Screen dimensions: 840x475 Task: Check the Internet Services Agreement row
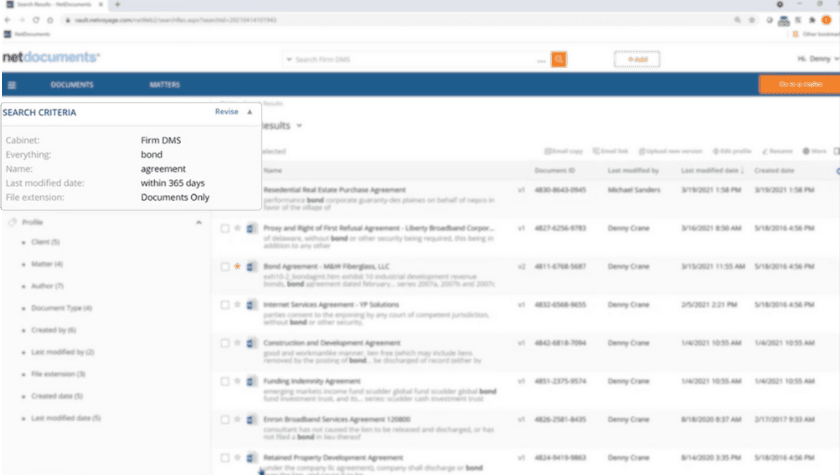225,305
